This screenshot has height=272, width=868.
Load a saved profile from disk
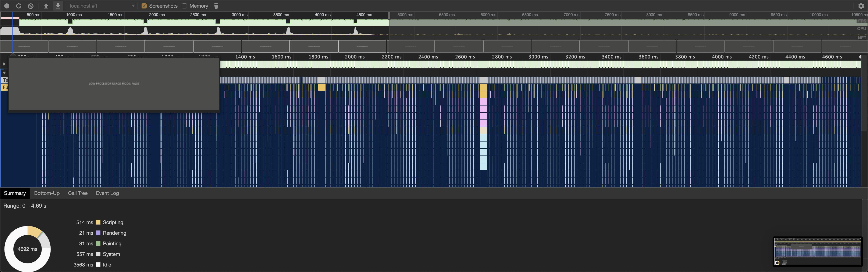[x=46, y=6]
